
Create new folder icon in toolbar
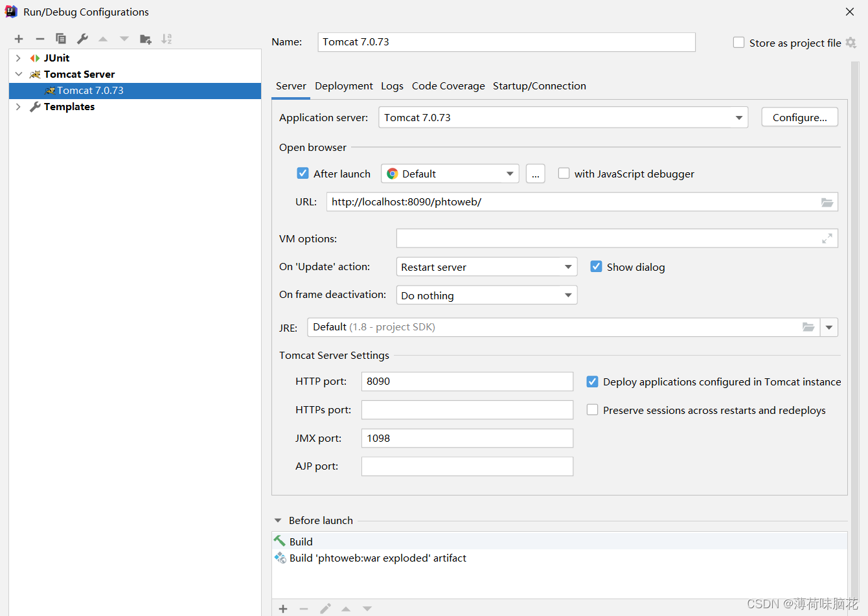[x=146, y=39]
